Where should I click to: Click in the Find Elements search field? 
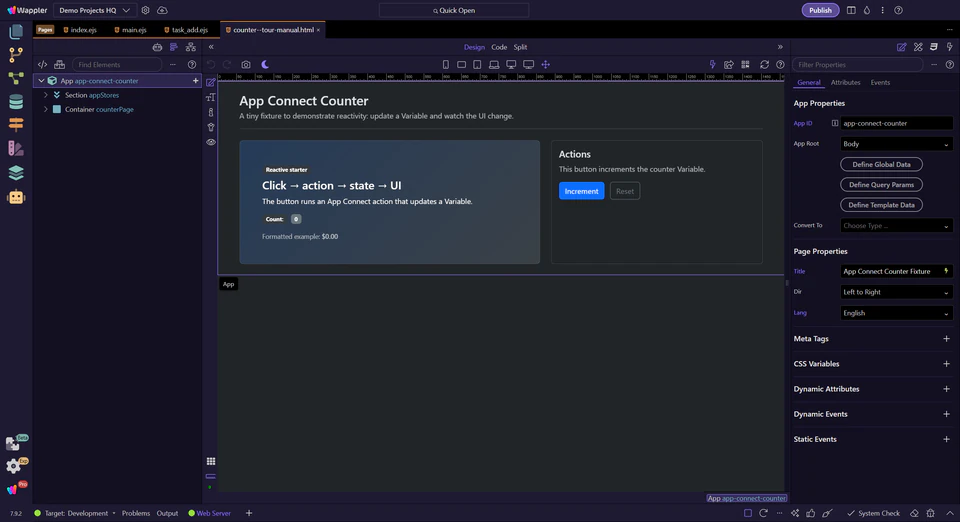coord(116,64)
